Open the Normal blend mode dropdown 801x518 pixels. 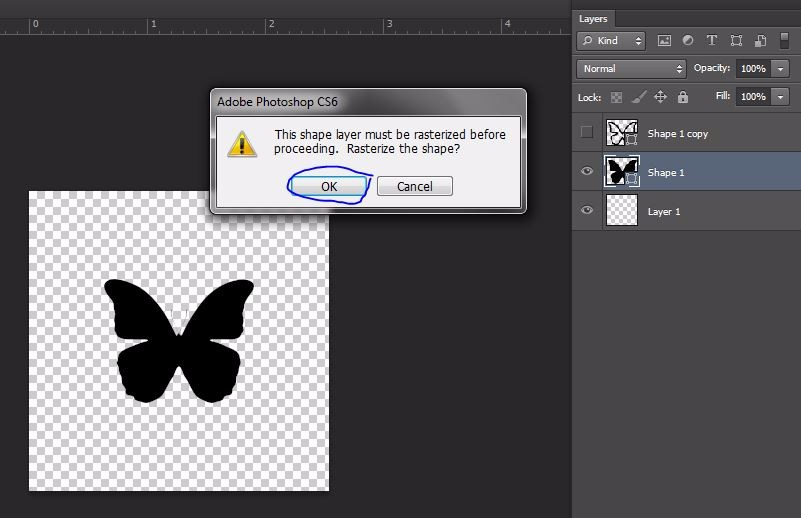(x=631, y=68)
